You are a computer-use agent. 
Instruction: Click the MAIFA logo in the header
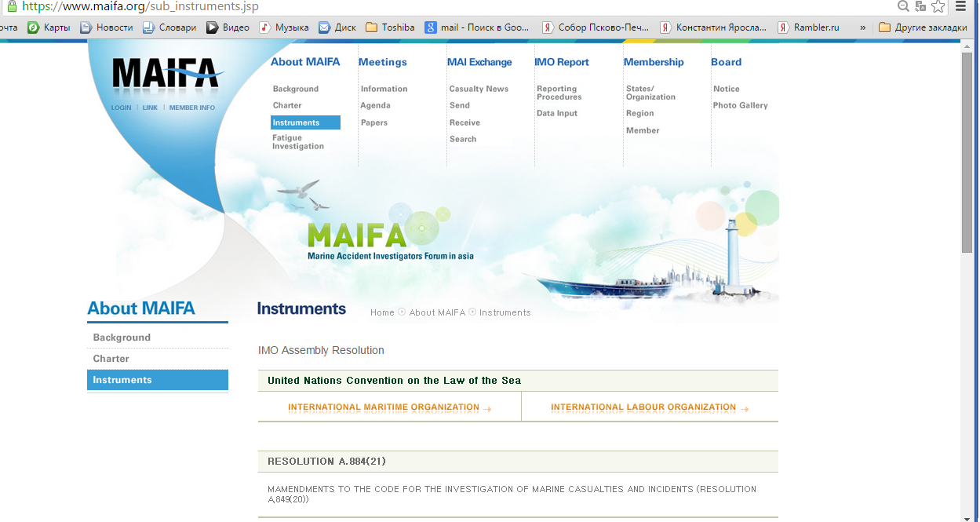pyautogui.click(x=168, y=74)
